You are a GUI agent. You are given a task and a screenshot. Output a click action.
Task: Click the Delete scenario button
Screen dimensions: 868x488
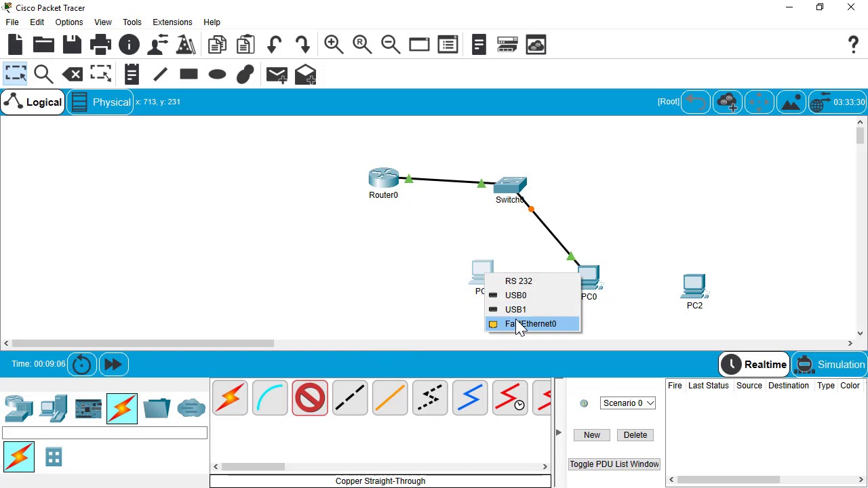635,435
